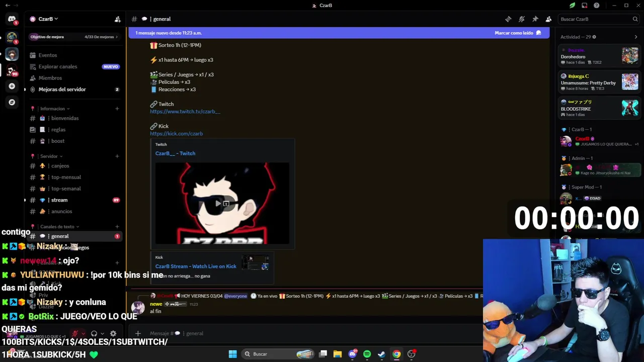Viewport: 644px width, 362px height.
Task: Collapse the Canales de texto category
Action: (60, 227)
